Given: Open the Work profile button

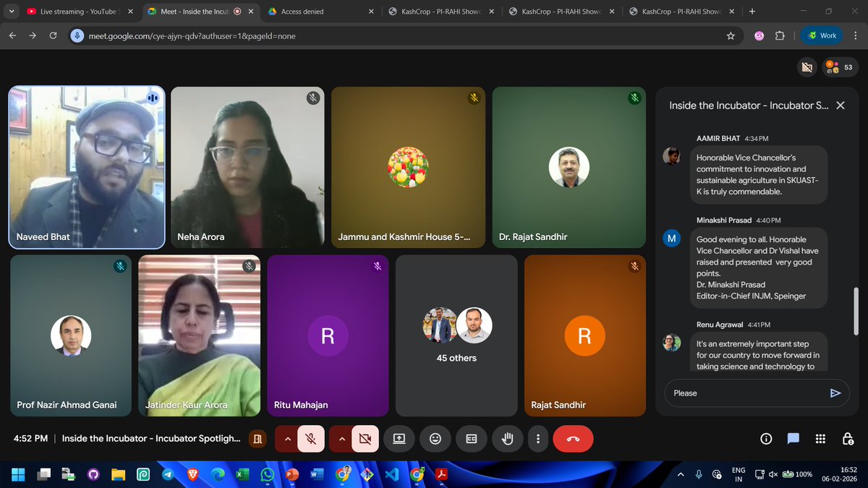Looking at the screenshot, I should pyautogui.click(x=822, y=35).
